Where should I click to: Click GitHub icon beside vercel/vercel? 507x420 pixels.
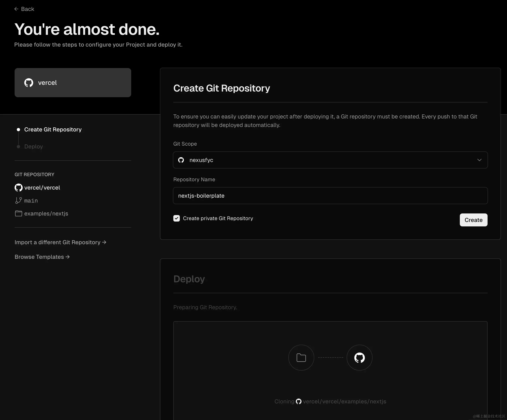tap(19, 188)
